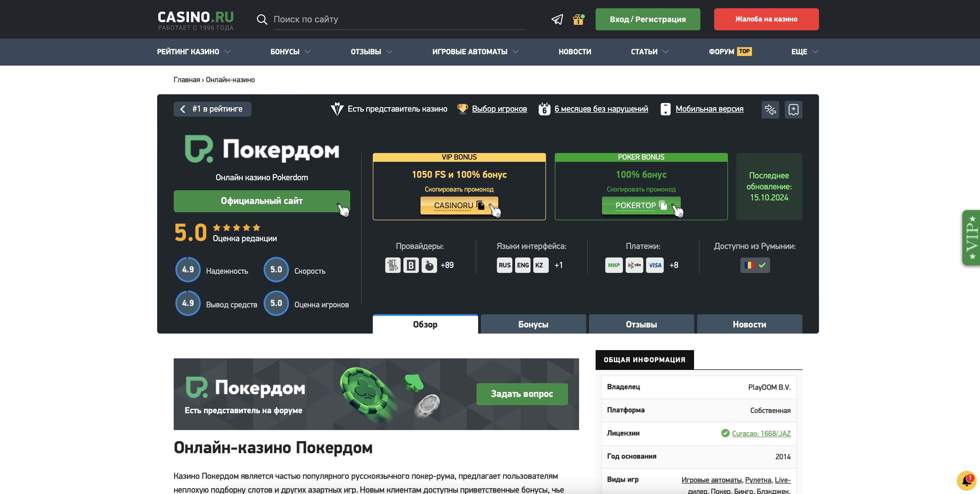Screen dimensions: 980x494
Task: Switch to the Отзывы tab
Action: (641, 324)
